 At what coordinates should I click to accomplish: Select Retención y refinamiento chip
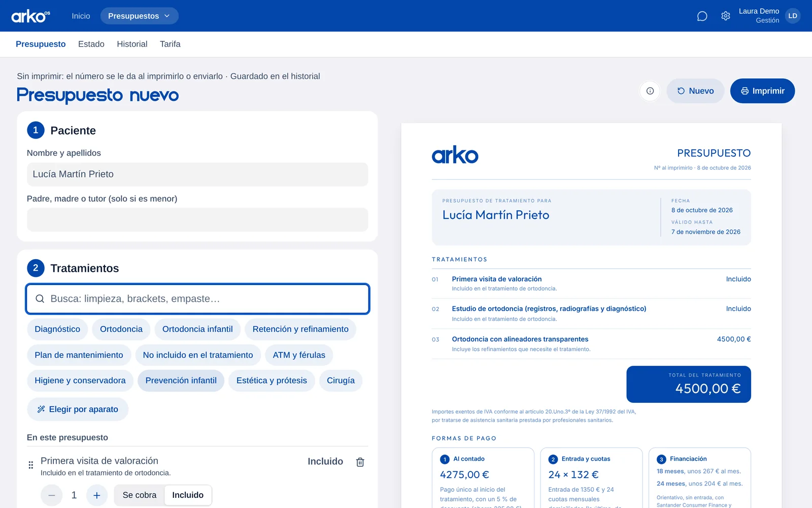pos(300,329)
